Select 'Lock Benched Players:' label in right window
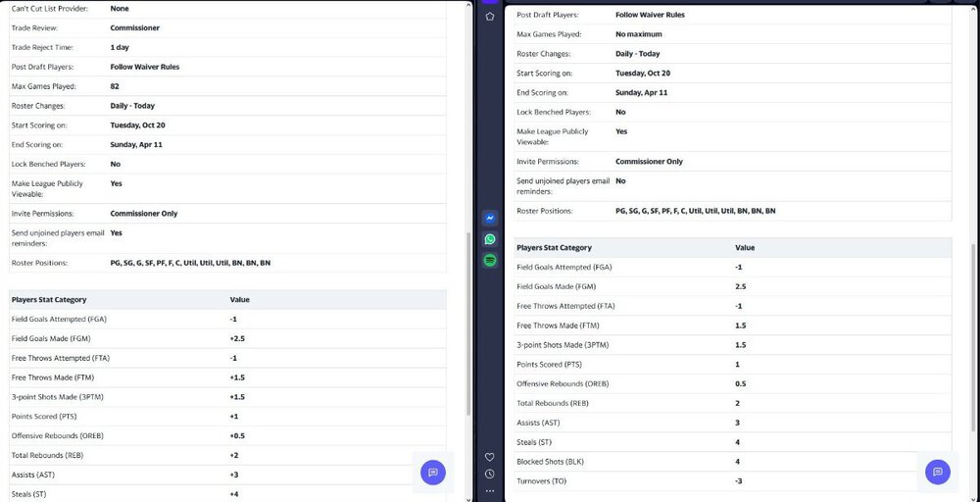The image size is (980, 502). (553, 112)
